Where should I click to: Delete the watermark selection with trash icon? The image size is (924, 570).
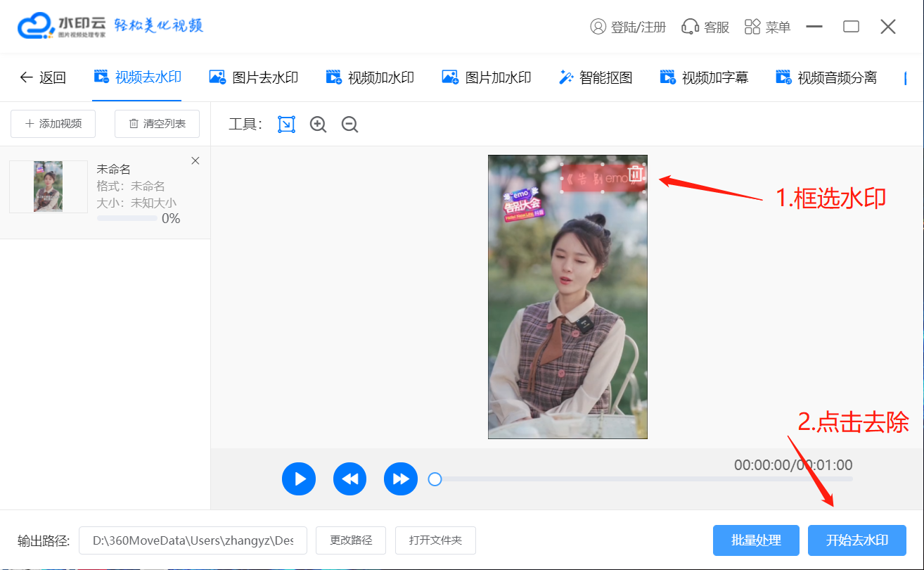635,173
